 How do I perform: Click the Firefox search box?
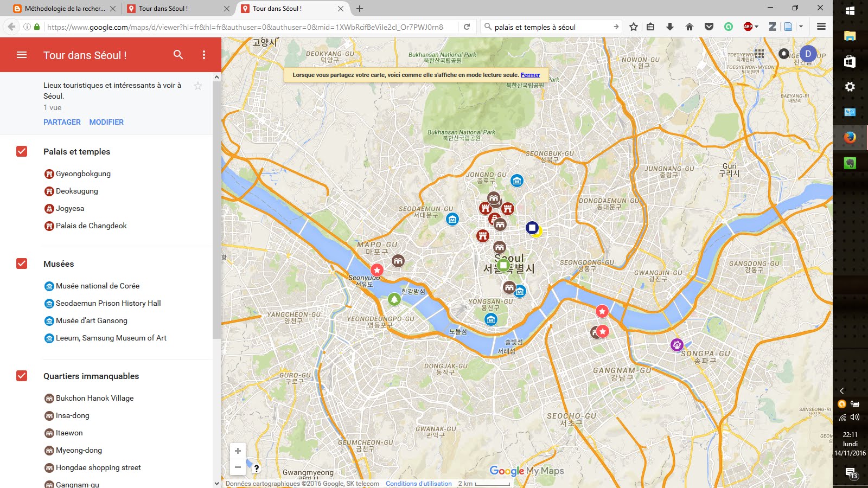(x=551, y=27)
